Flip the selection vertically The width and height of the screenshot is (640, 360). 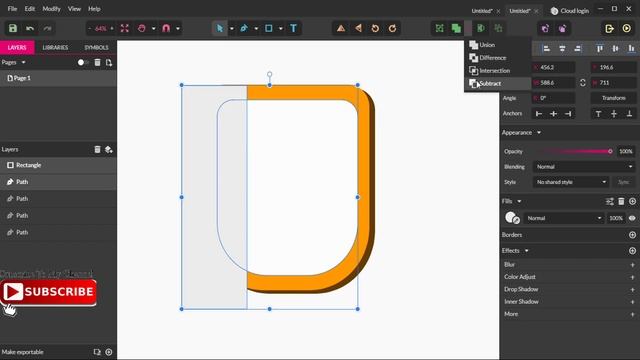pyautogui.click(x=341, y=28)
